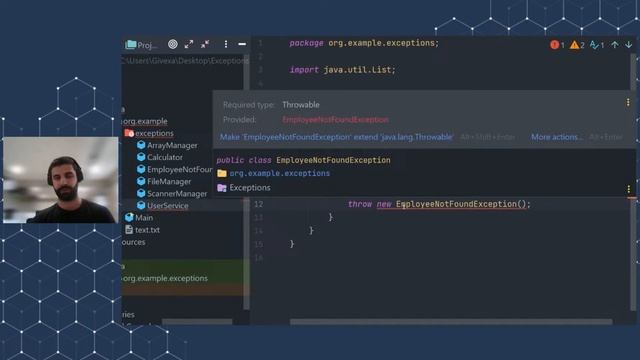
Task: Click the exceptions package folder icon
Action: click(129, 133)
